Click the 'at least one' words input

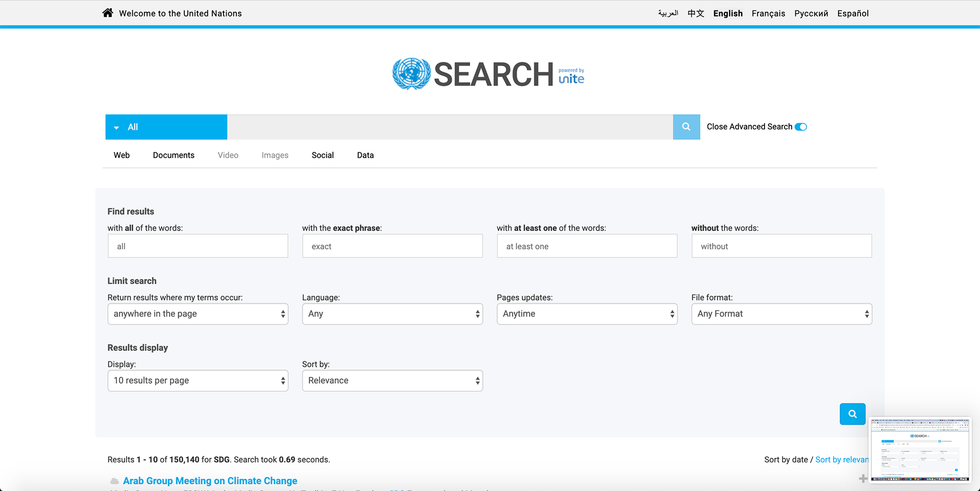pyautogui.click(x=587, y=246)
